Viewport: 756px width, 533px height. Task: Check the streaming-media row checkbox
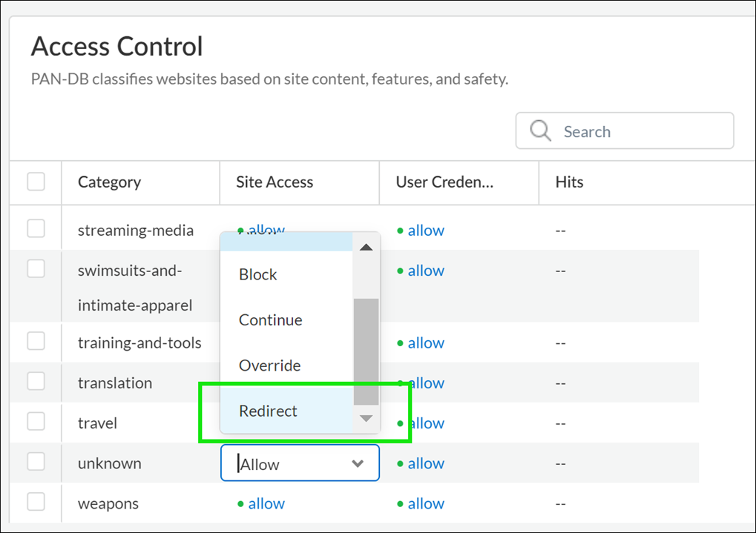36,228
